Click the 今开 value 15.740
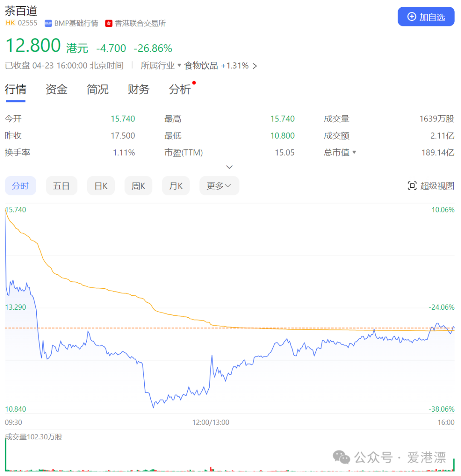The image size is (461, 476). [123, 119]
